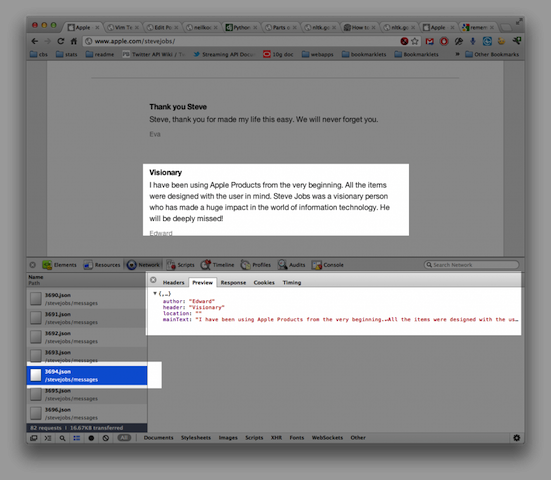Image resolution: width=551 pixels, height=480 pixels.
Task: Open the bookmarklets bookmarks folder
Action: click(364, 54)
